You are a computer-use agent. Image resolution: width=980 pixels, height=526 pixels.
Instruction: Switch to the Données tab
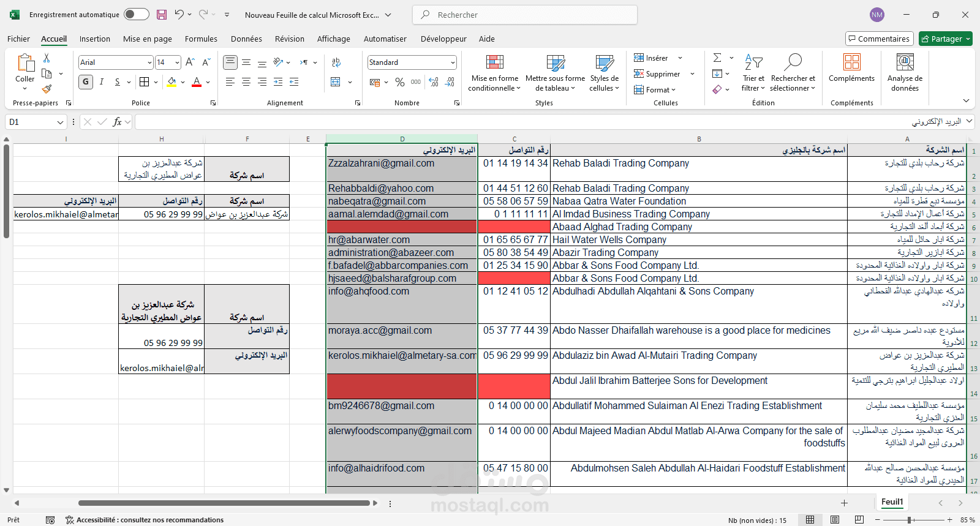point(246,39)
